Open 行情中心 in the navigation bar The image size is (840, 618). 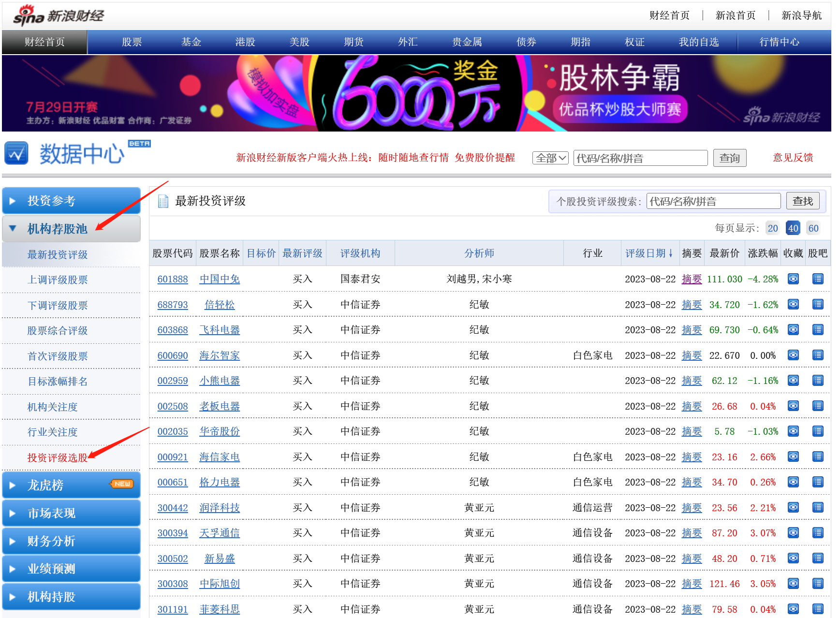[x=780, y=42]
